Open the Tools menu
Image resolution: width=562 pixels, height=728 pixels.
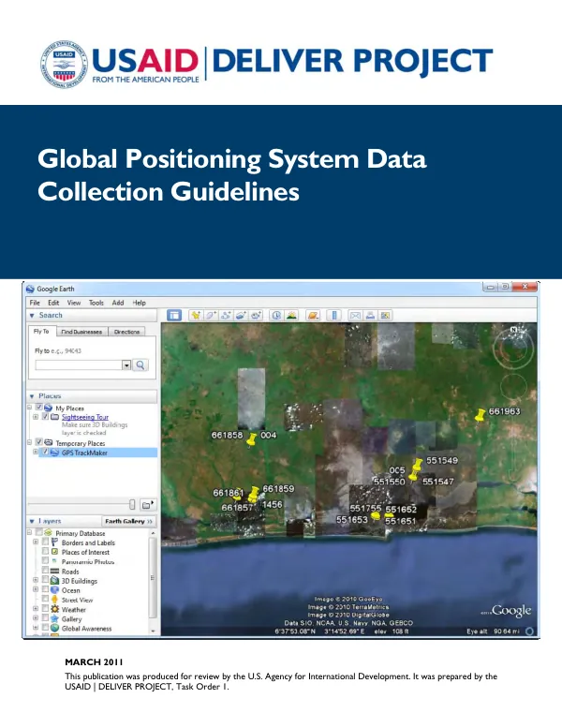(96, 303)
